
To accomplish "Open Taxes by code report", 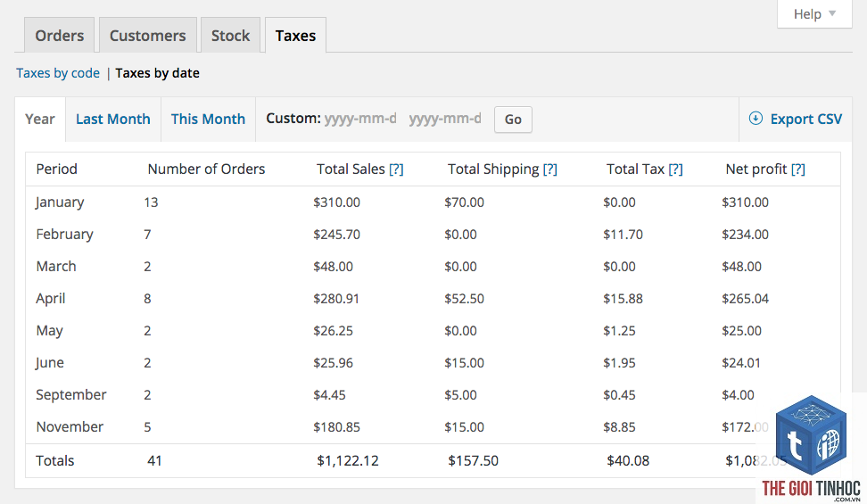I will point(58,73).
